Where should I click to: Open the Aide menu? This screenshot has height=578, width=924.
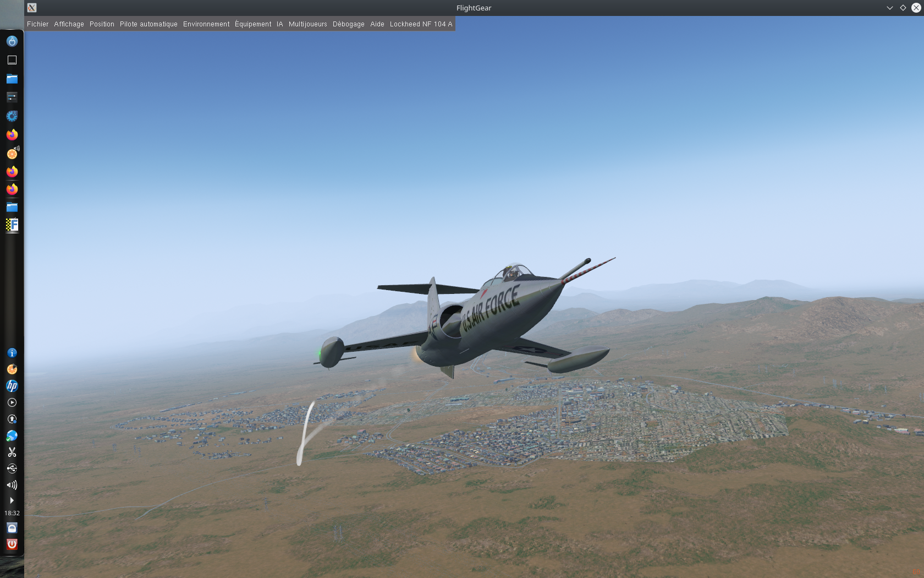pos(377,24)
